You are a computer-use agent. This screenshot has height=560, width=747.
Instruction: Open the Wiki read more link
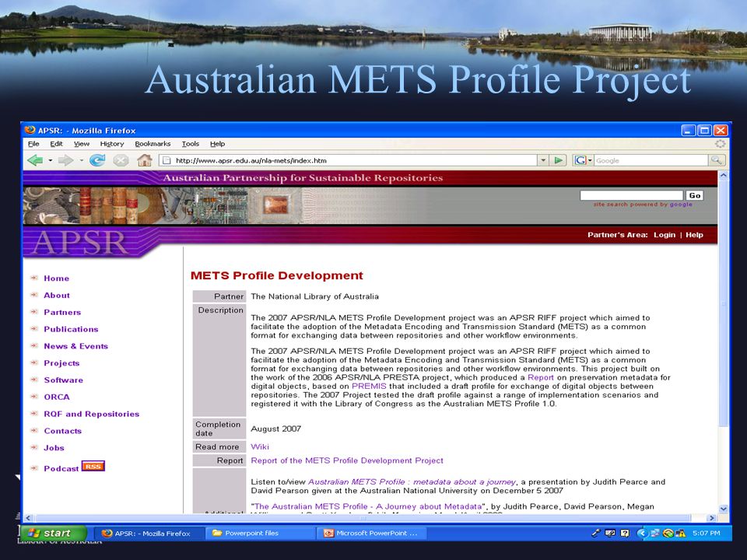(x=260, y=446)
